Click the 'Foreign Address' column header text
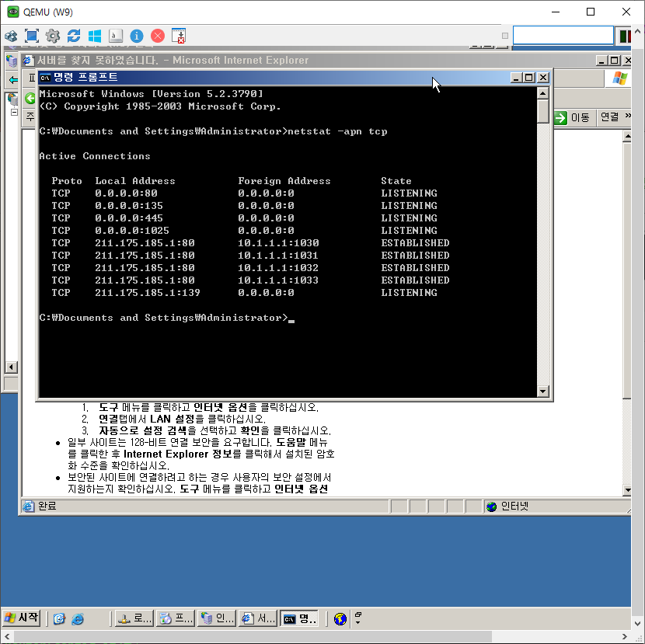The width and height of the screenshot is (645, 644). click(284, 181)
